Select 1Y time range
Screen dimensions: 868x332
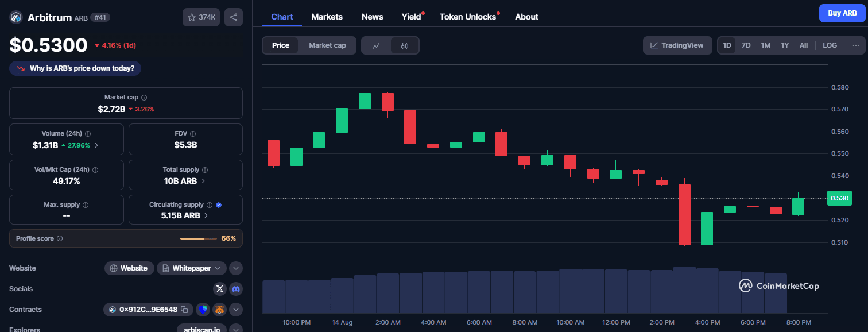[785, 45]
